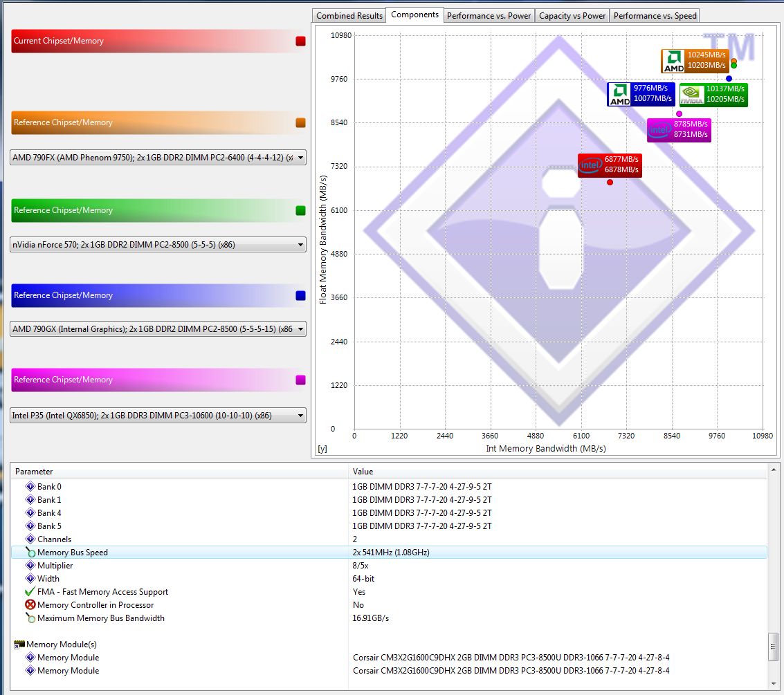Click the nVidia logo on green result label
The height and width of the screenshot is (695, 784).
pyautogui.click(x=691, y=95)
